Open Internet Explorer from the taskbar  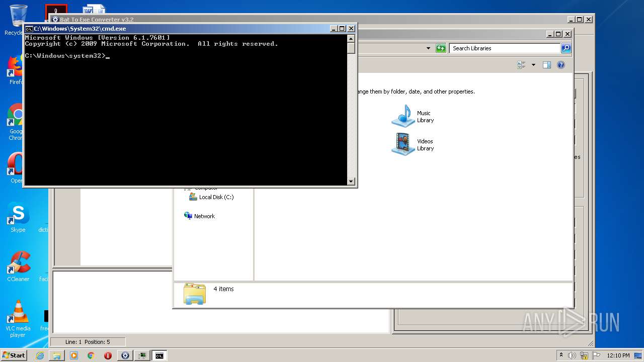click(40, 355)
